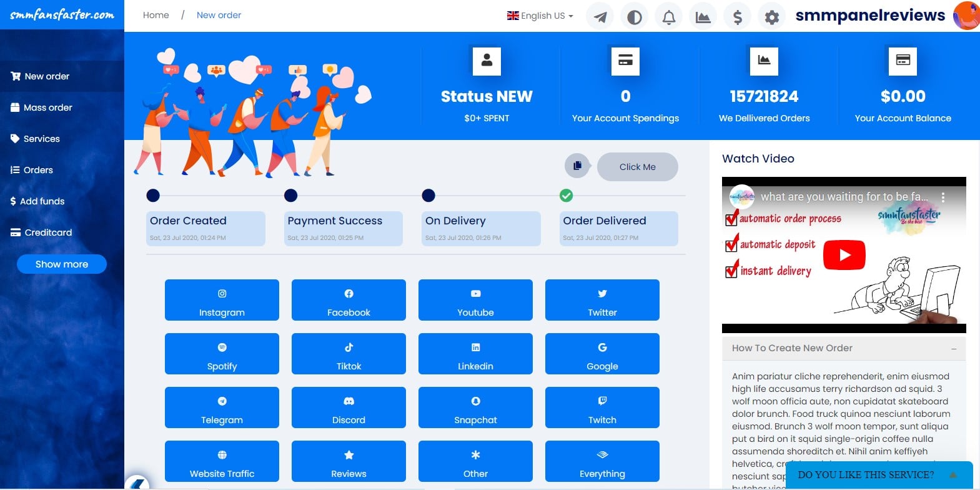Go to Add funds in sidebar
The height and width of the screenshot is (490, 980).
[42, 201]
